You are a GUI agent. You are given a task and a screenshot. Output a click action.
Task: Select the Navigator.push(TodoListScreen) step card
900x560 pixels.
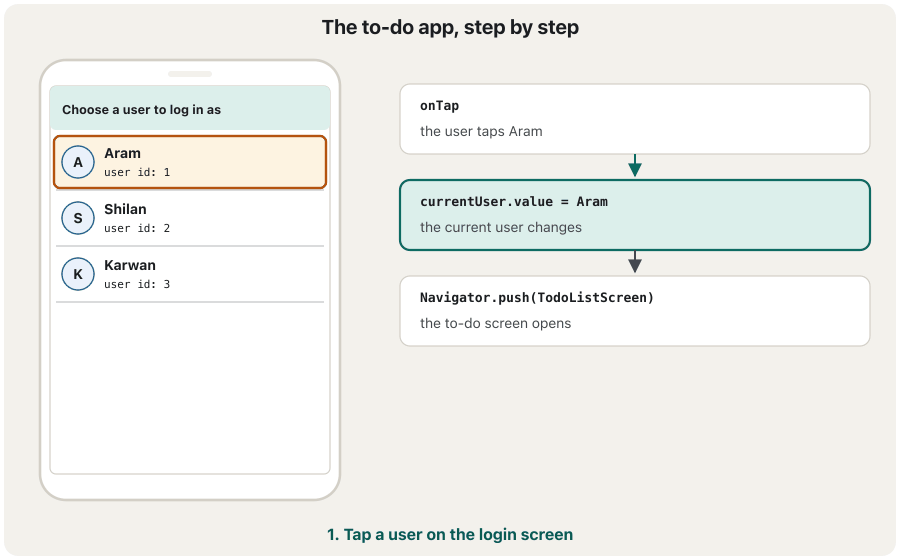coord(635,311)
